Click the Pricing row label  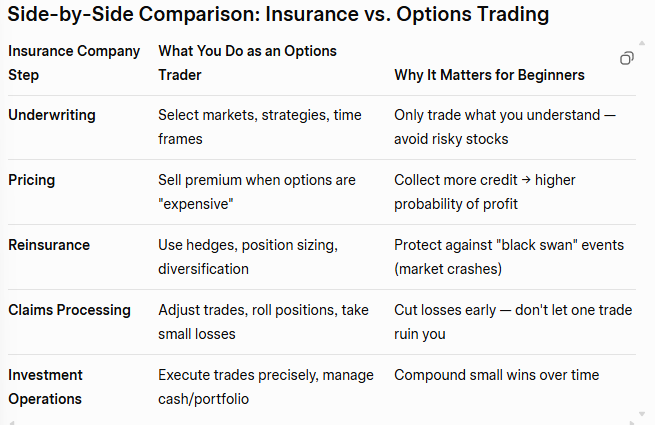[32, 180]
